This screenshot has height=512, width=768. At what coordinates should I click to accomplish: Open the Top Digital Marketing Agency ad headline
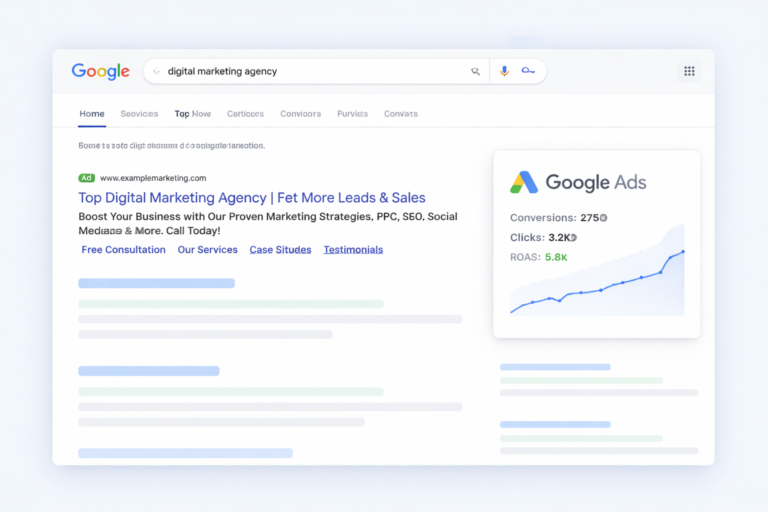click(x=251, y=198)
